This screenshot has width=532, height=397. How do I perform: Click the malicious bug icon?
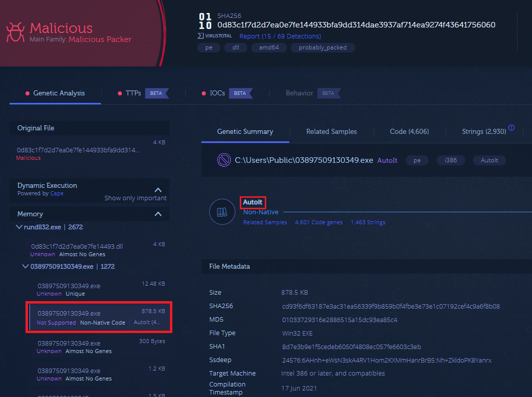coord(15,32)
